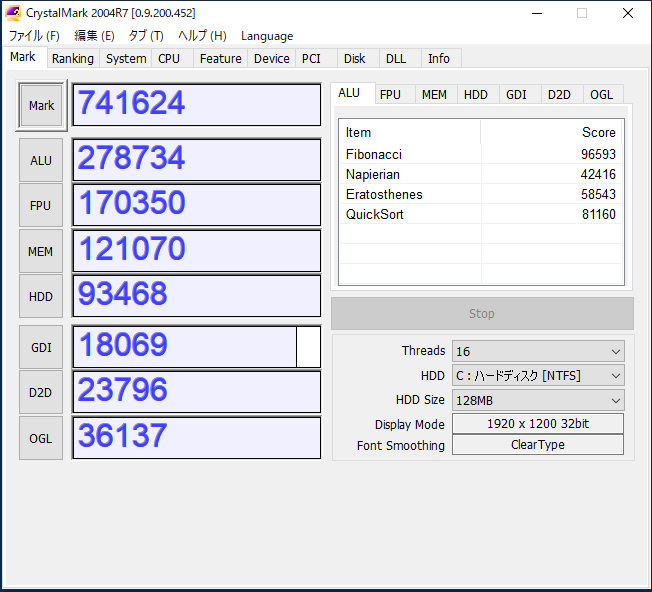Click the Item column header
The image size is (652, 592).
(x=410, y=132)
